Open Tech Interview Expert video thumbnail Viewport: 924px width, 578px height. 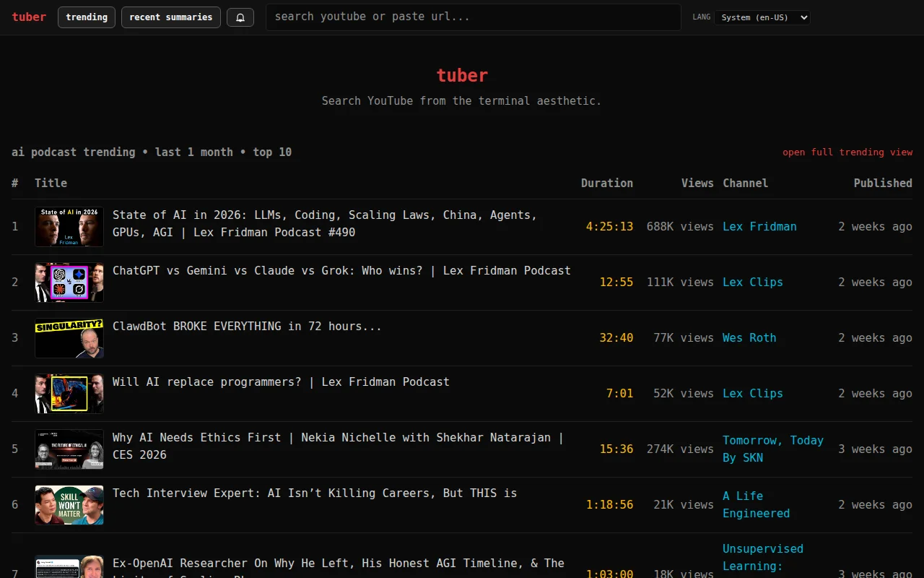pyautogui.click(x=69, y=505)
